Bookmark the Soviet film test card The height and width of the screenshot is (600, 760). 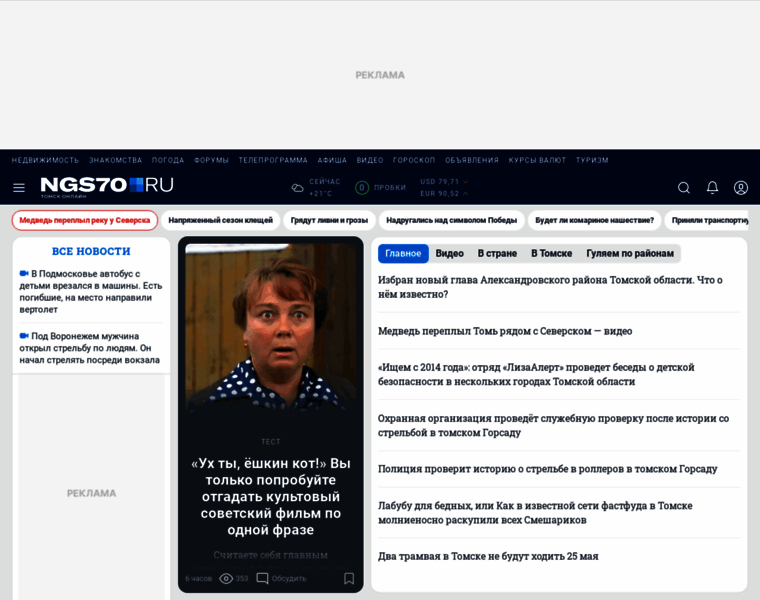(x=349, y=578)
